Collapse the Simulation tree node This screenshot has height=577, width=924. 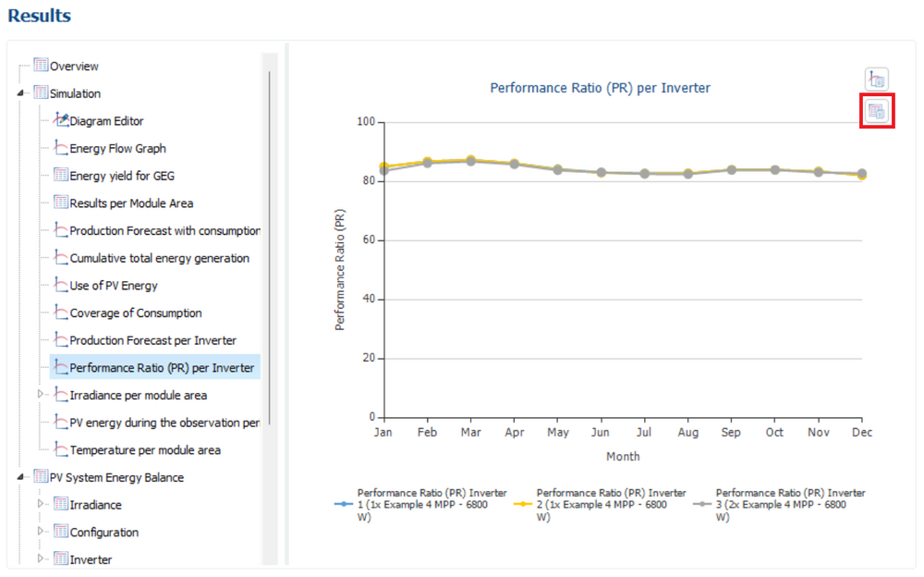(x=21, y=93)
